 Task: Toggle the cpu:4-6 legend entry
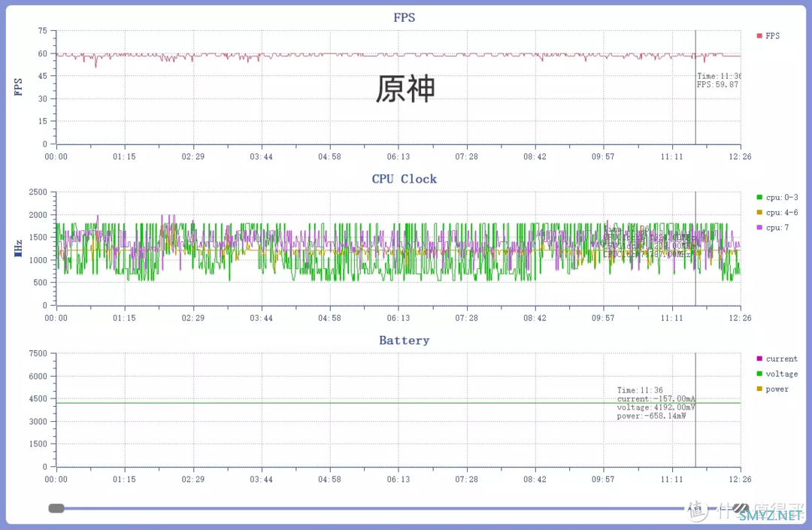(x=777, y=212)
